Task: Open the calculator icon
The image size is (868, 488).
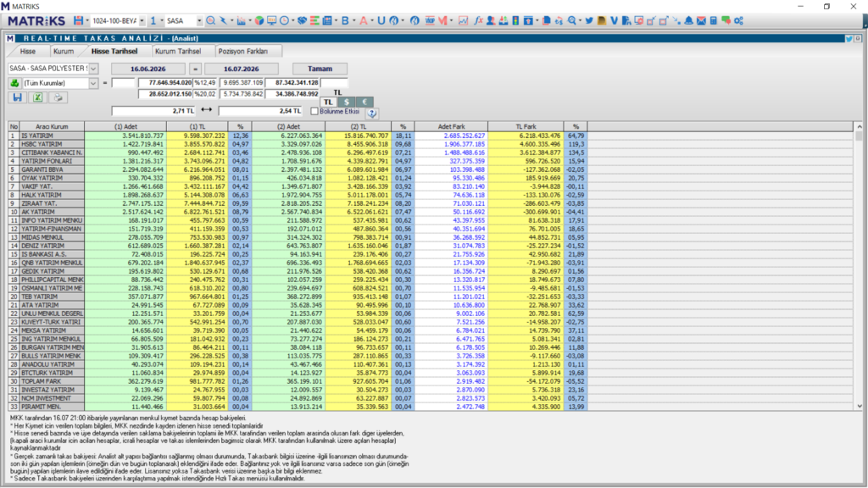Action: tap(714, 20)
